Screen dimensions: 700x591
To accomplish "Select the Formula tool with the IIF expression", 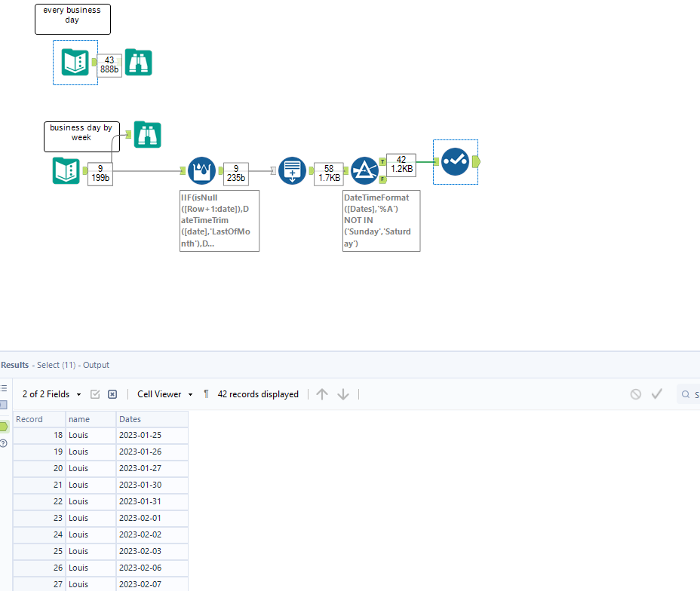I will (201, 170).
